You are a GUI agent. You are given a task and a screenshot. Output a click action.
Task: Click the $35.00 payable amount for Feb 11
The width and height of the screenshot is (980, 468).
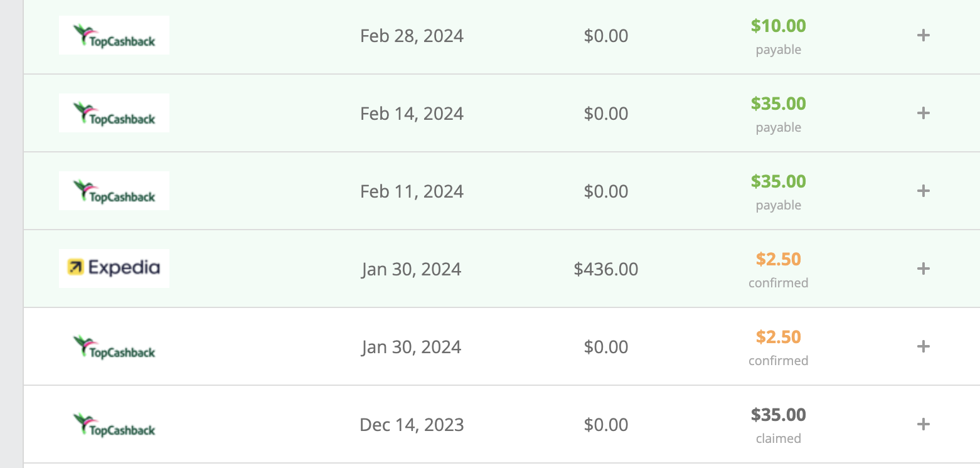pos(778,182)
